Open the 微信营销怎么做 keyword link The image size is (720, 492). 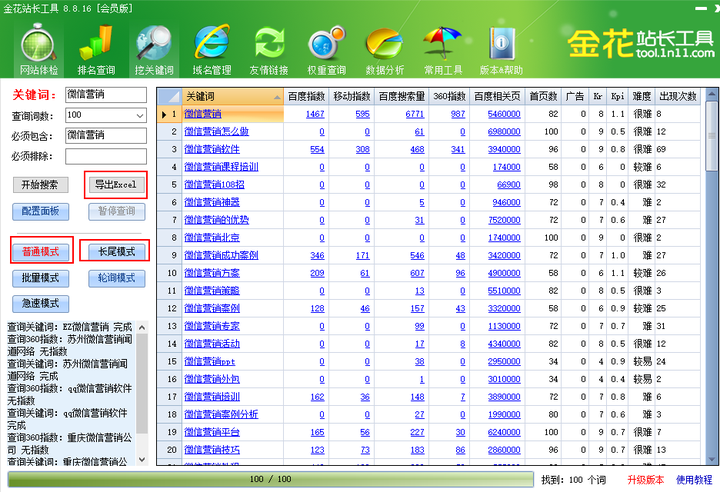216,132
